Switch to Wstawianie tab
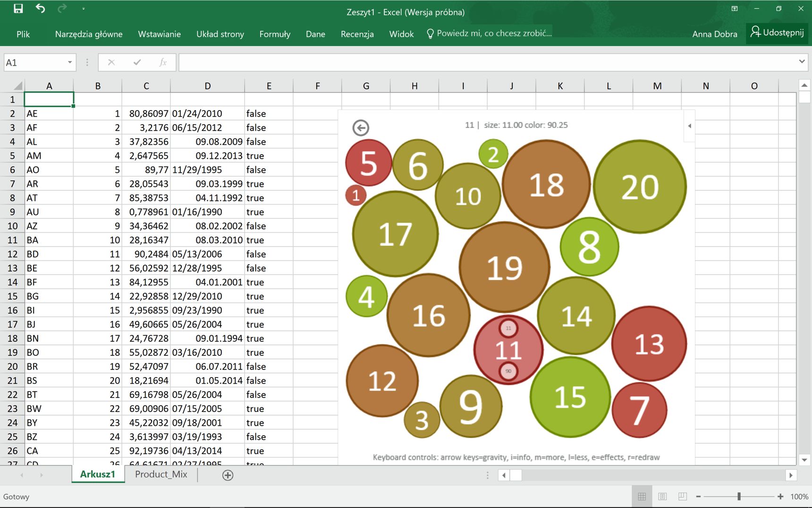Image resolution: width=812 pixels, height=508 pixels. click(159, 34)
